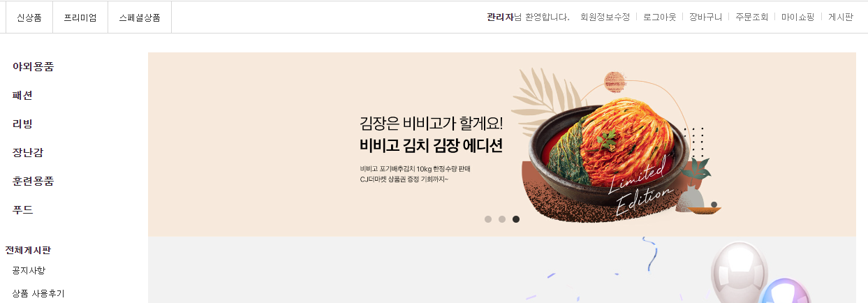Open 푸드 category

click(23, 210)
